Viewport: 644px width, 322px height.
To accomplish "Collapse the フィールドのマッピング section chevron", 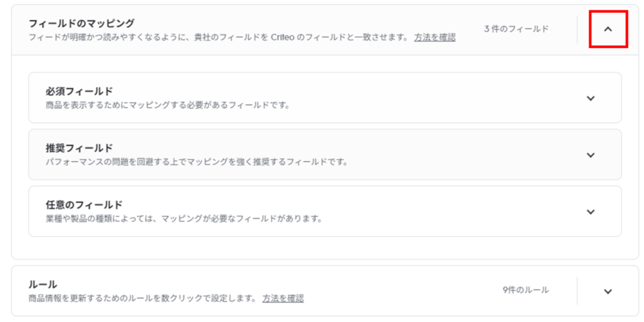I will pos(608,29).
